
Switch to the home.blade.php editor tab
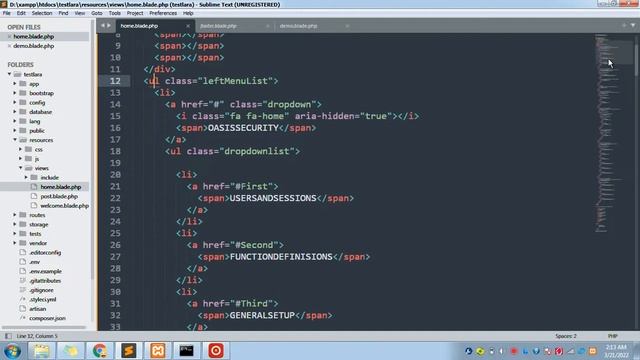tap(154, 26)
